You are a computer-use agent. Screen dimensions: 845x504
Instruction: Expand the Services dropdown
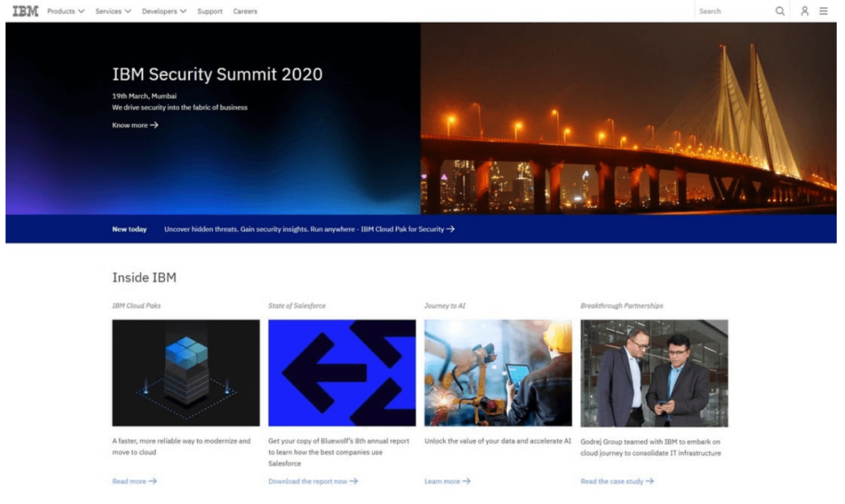[113, 11]
